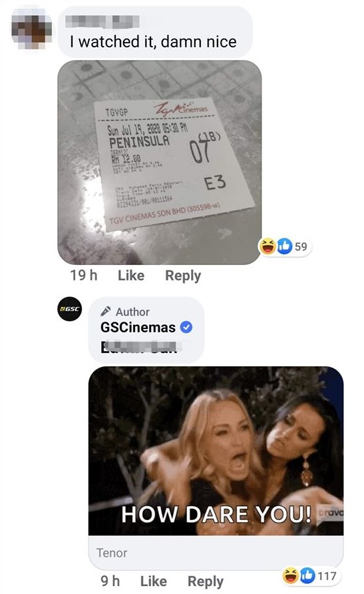Reply to the ticket photo comment
364x594 pixels.
click(x=183, y=276)
